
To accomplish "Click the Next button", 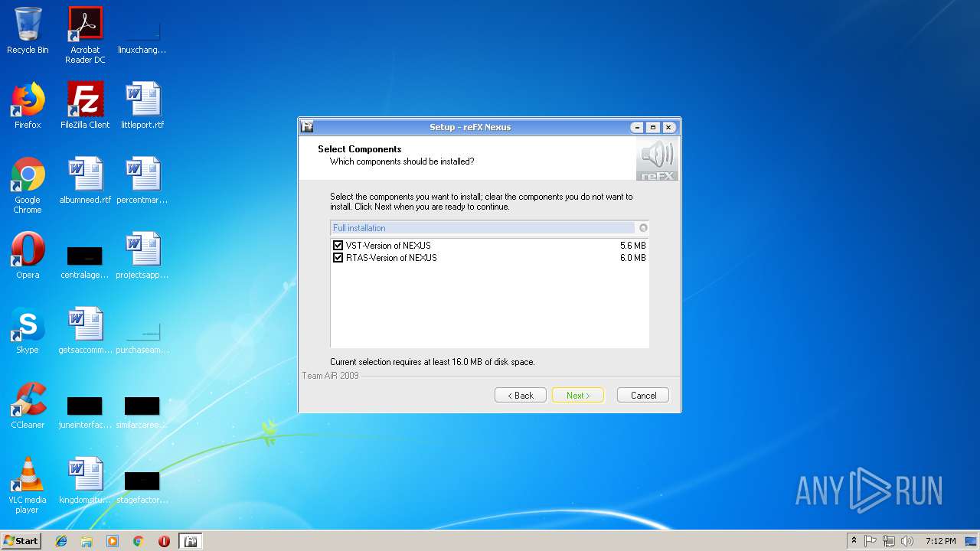I will [x=578, y=396].
